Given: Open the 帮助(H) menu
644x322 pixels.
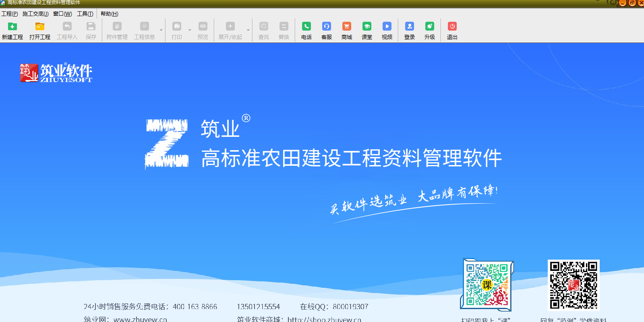Looking at the screenshot, I should (110, 14).
